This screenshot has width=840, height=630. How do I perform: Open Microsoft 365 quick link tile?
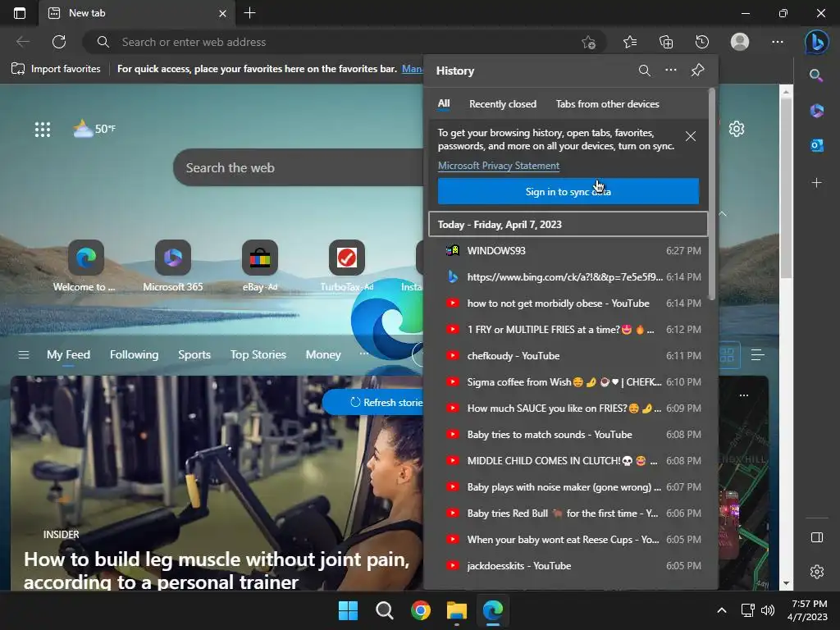pos(172,267)
